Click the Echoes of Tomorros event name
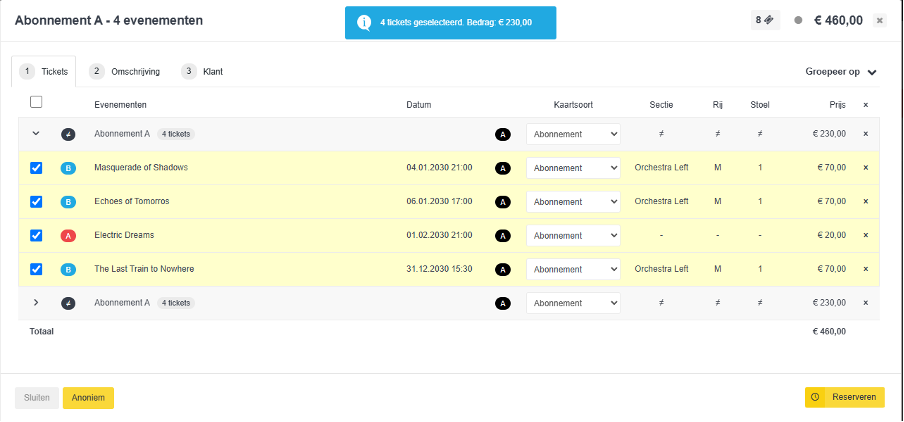The height and width of the screenshot is (422, 904). coord(131,201)
